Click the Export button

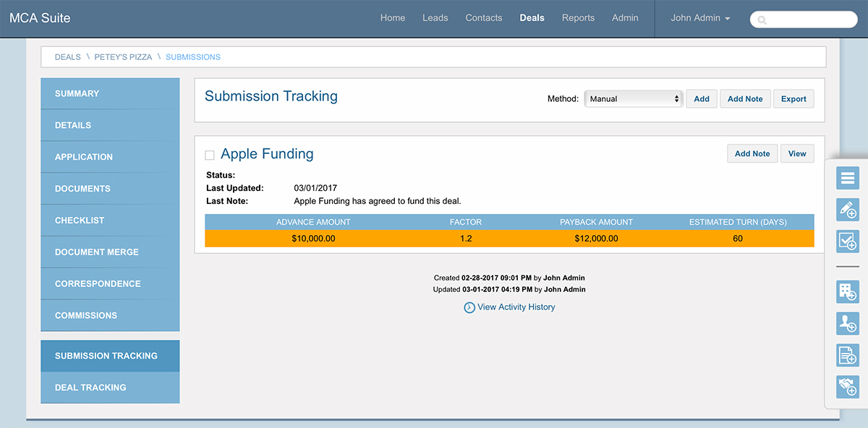click(793, 99)
